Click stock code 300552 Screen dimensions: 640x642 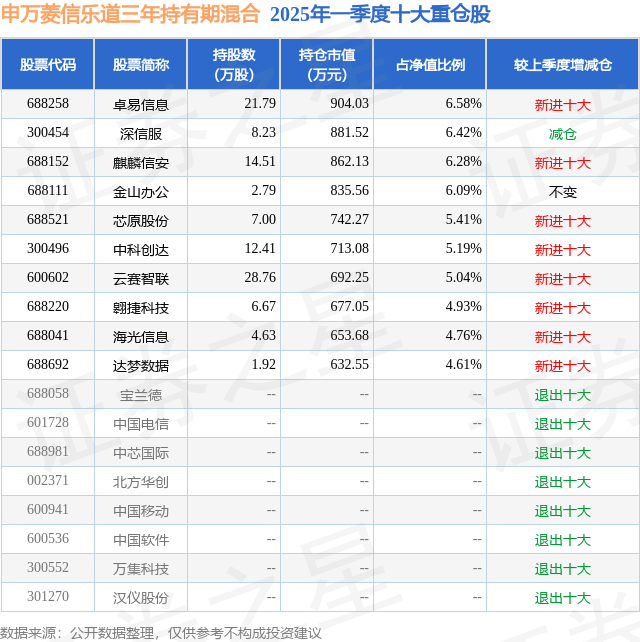tap(48, 568)
